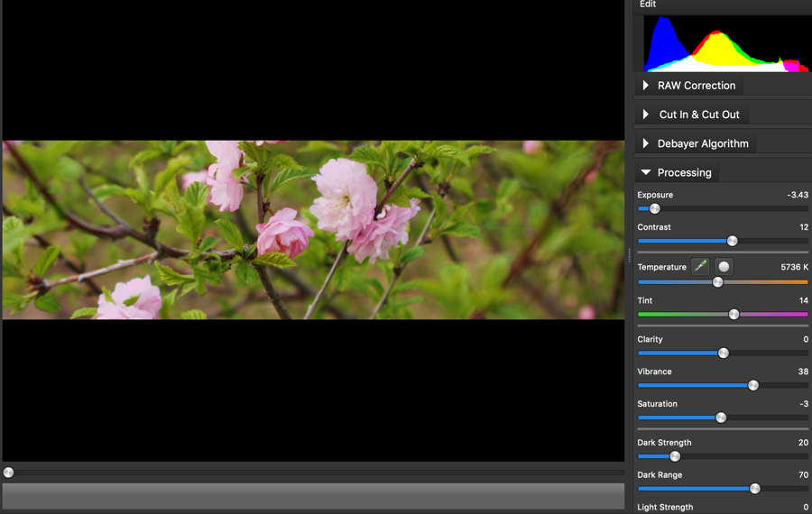
Task: Click the playback position handle under preview
Action: (x=8, y=473)
